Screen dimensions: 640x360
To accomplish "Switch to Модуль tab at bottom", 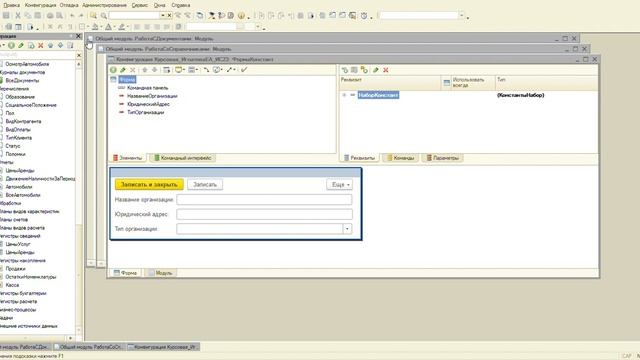I will point(160,273).
